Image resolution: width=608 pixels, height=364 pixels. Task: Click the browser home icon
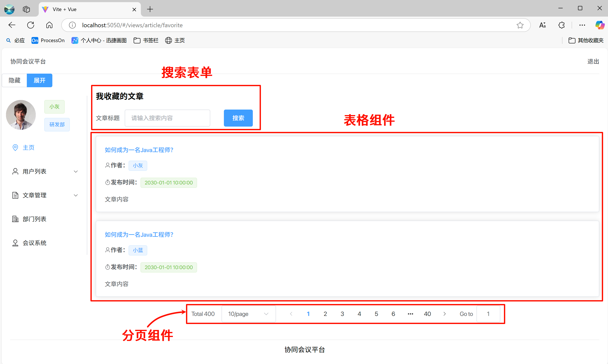(49, 25)
